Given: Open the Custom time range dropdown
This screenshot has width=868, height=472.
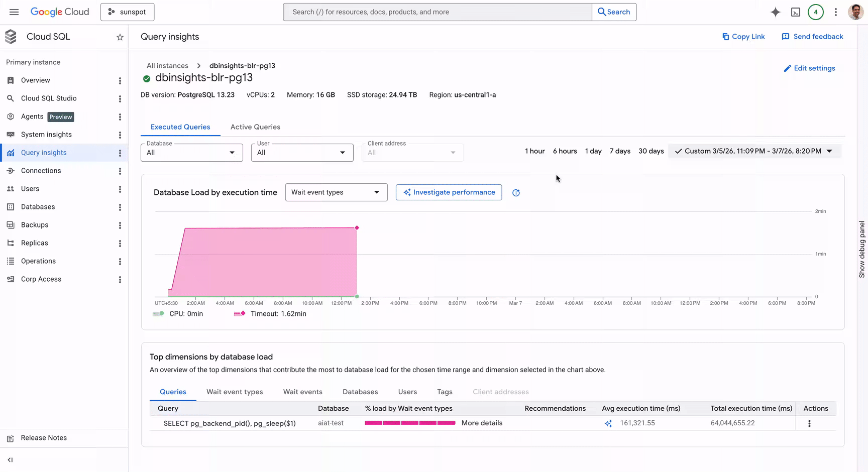Looking at the screenshot, I should 754,151.
